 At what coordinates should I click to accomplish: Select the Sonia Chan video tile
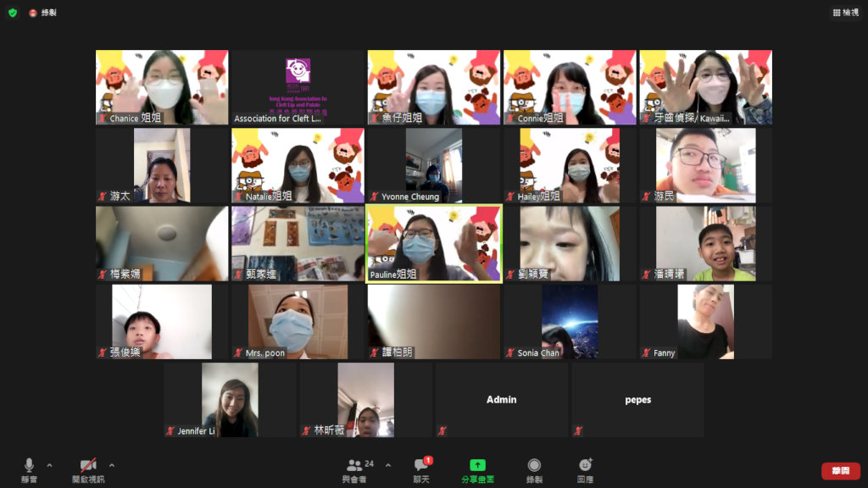tap(569, 322)
